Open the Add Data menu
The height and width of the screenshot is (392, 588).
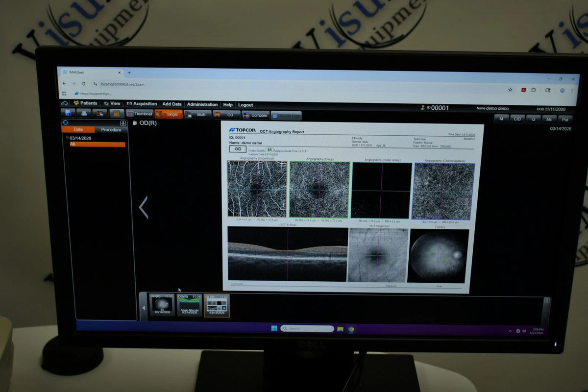click(x=172, y=104)
